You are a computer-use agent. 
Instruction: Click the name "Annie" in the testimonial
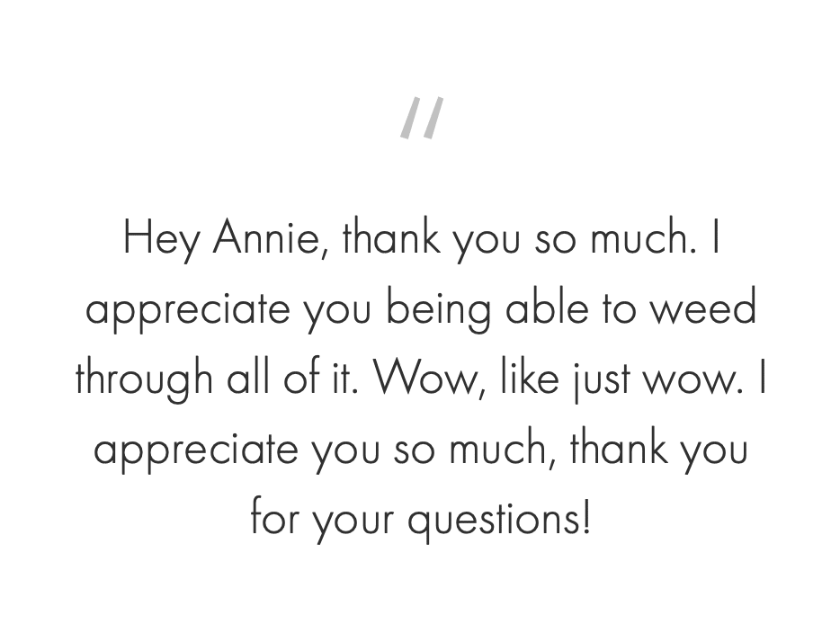coord(271,239)
